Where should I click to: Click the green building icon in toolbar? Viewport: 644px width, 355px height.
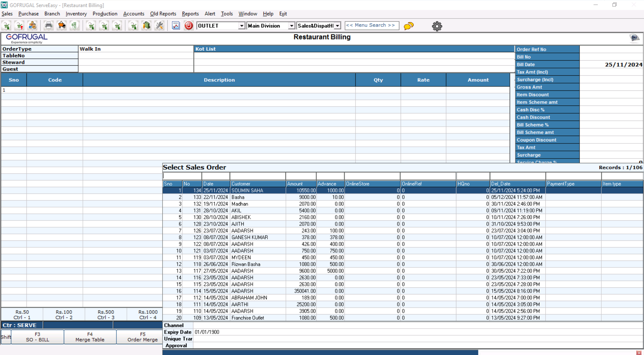146,25
